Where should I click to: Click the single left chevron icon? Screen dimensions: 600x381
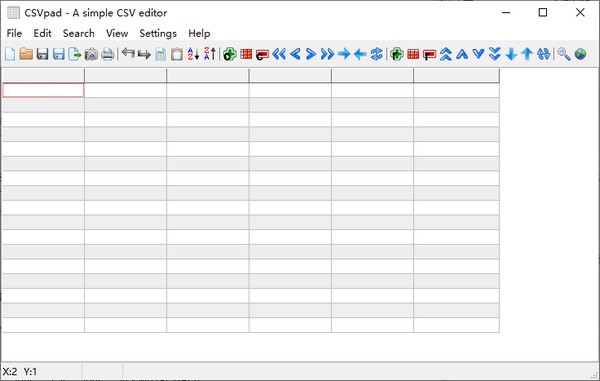tap(295, 54)
